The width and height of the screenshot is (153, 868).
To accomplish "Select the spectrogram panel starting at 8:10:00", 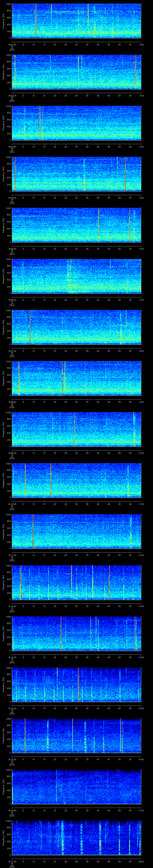I will point(76,480).
